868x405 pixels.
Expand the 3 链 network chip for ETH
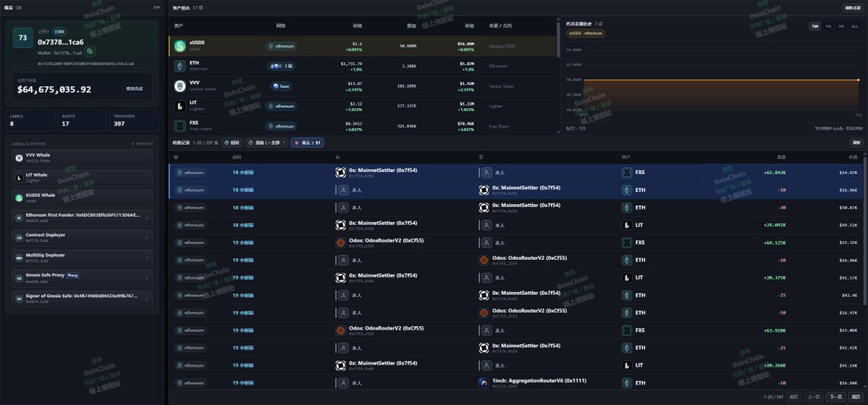point(281,66)
